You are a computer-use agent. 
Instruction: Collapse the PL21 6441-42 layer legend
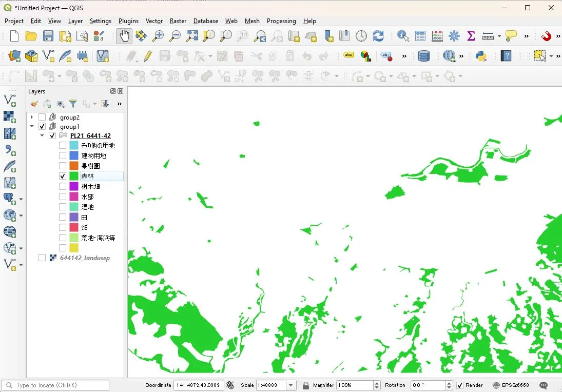point(42,135)
